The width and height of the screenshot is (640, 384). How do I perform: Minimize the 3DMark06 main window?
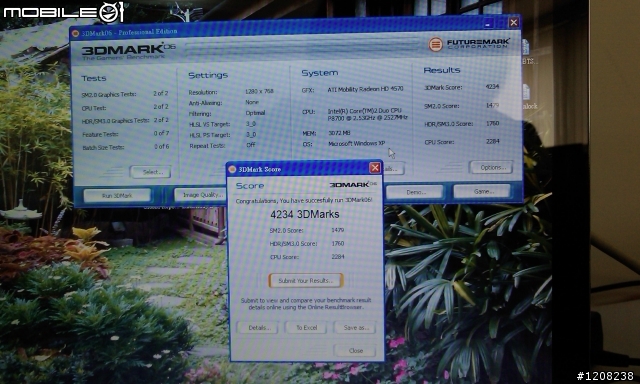(488, 24)
